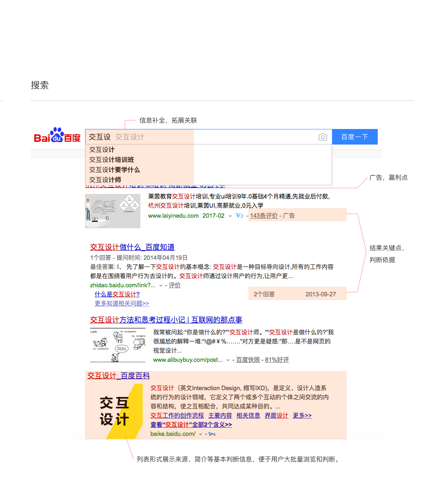The image size is (439, 504).
Task: Open camera image search icon
Action: coord(323,137)
